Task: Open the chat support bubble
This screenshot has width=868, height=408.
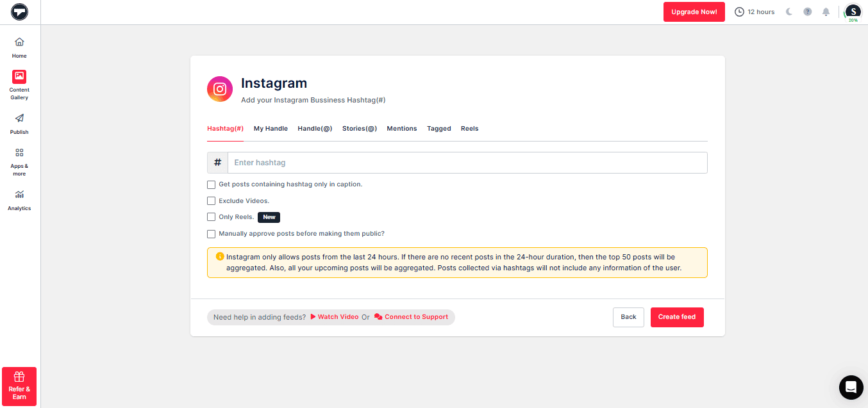Action: pyautogui.click(x=851, y=388)
